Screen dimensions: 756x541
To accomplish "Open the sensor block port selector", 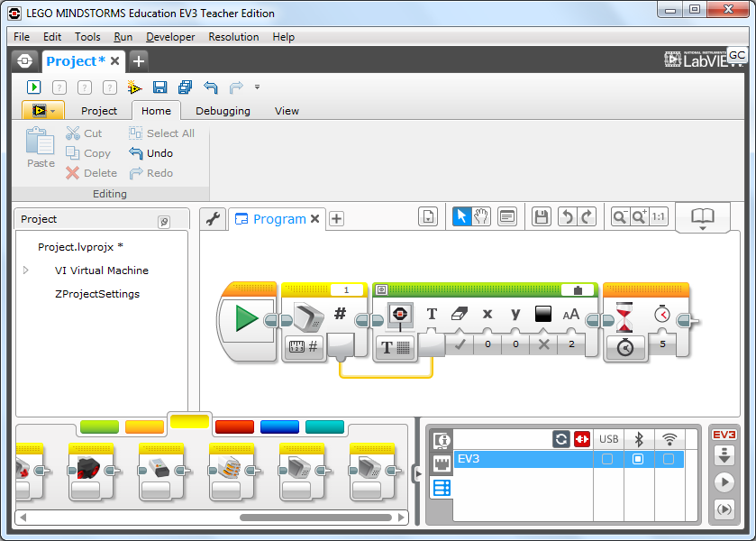I will (346, 290).
